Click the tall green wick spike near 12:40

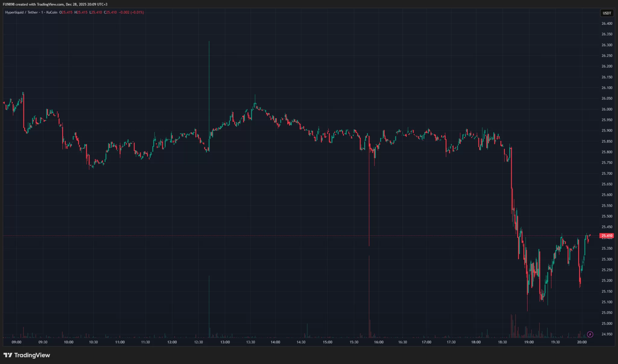click(209, 75)
